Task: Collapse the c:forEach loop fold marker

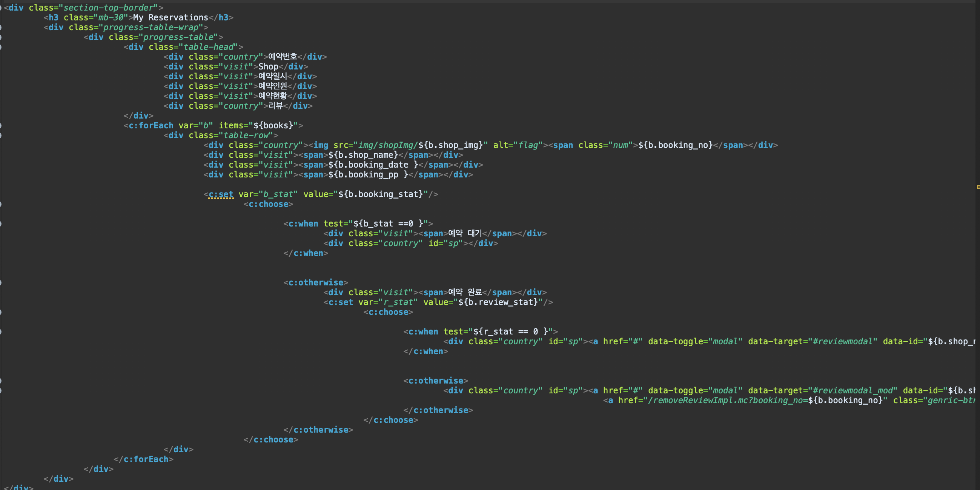Action: [x=1, y=126]
